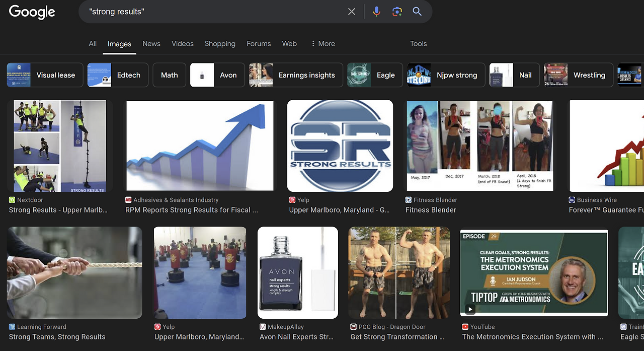Click the Google logo
The width and height of the screenshot is (644, 351).
click(x=32, y=12)
